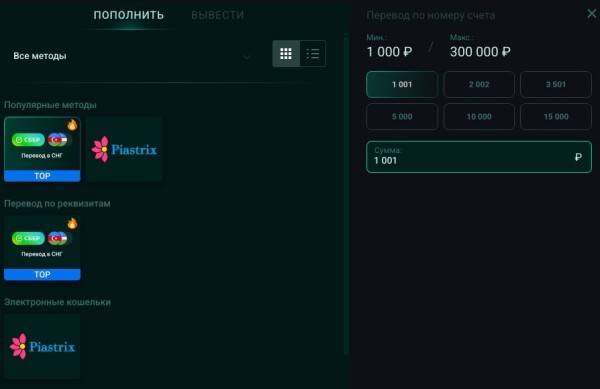Pick the 3 501 amount preset

(x=556, y=84)
